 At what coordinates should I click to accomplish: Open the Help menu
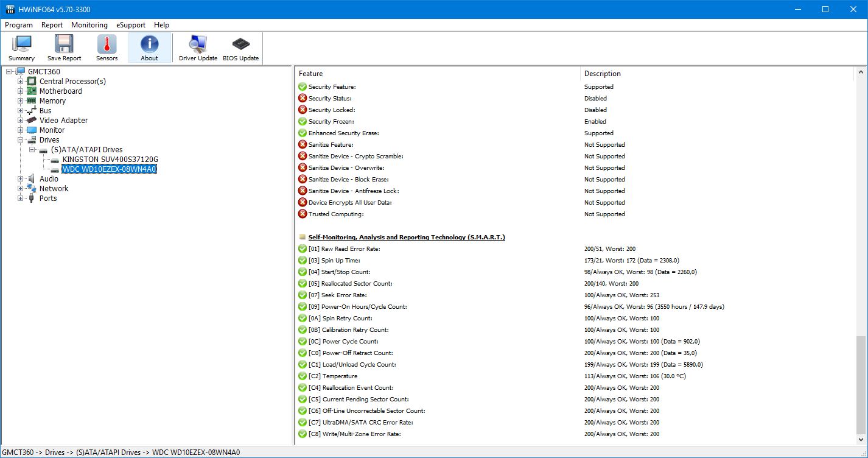(x=161, y=25)
